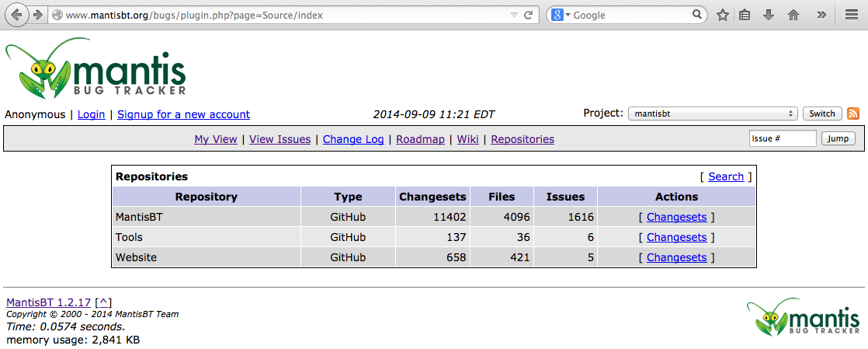Click the browser back arrow button
Viewport: 868px width, 349px height.
[16, 15]
